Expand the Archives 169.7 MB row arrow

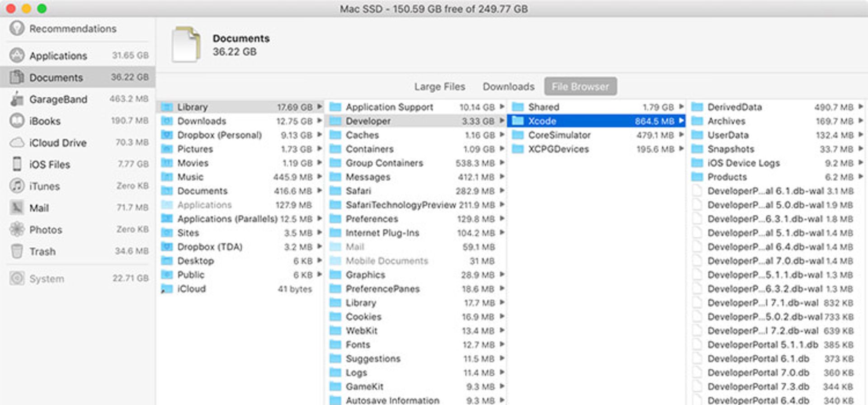click(860, 121)
